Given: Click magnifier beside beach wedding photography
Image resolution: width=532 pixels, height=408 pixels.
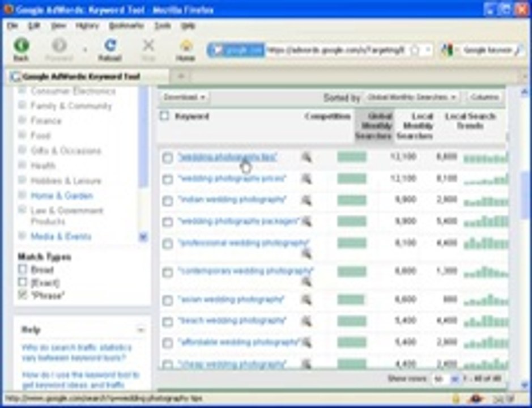Looking at the screenshot, I should (306, 321).
